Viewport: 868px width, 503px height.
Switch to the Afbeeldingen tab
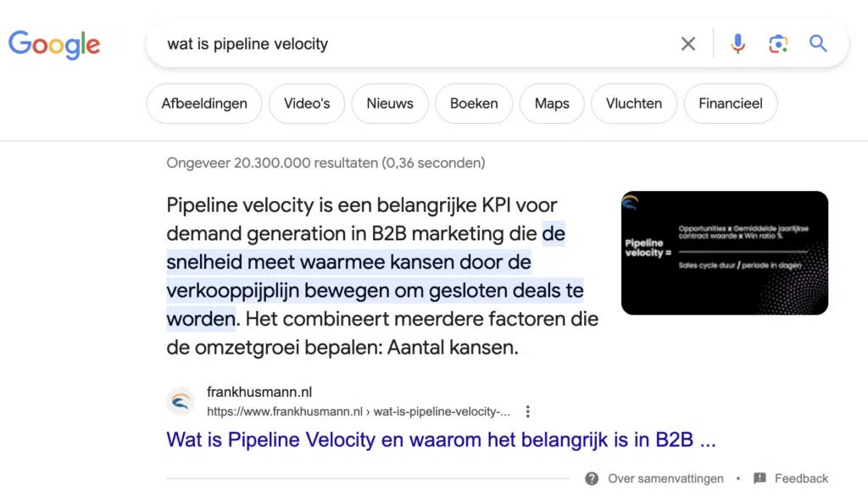point(203,103)
